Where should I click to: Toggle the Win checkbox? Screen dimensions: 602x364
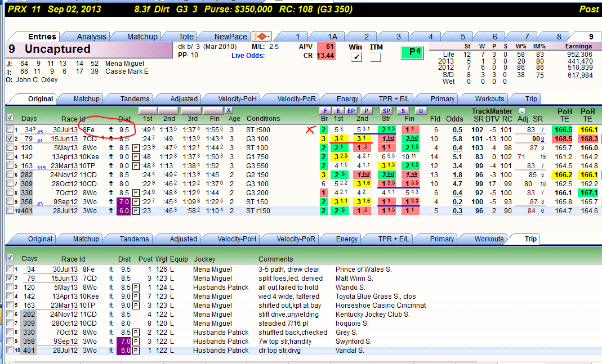pyautogui.click(x=356, y=57)
